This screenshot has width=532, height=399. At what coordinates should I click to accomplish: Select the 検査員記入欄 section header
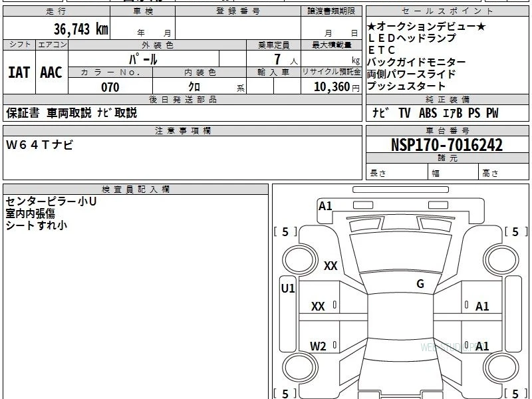point(136,190)
